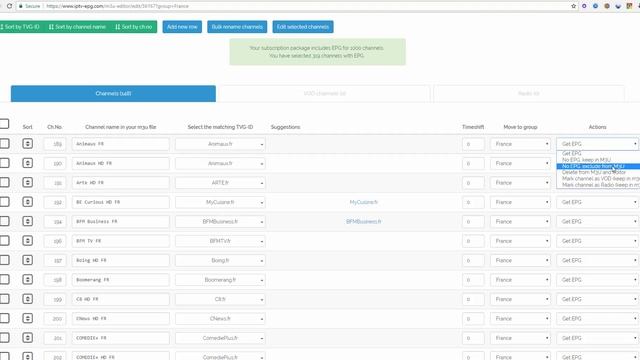Open TVG-ID dropdown showing BFMTV.fr
The image size is (640, 360).
pos(220,241)
